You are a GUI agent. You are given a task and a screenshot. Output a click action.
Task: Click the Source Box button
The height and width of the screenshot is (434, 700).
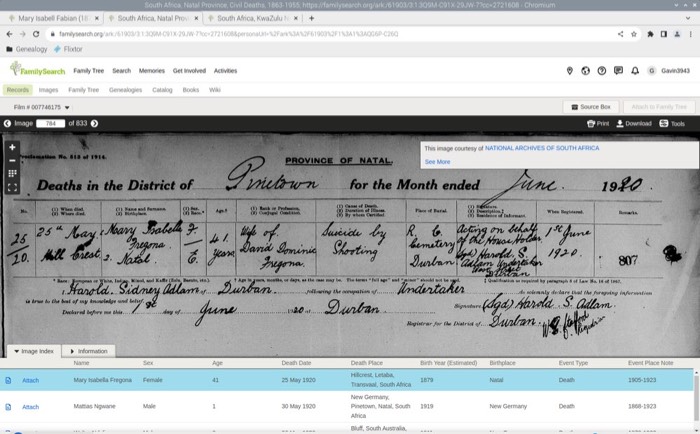coord(591,107)
